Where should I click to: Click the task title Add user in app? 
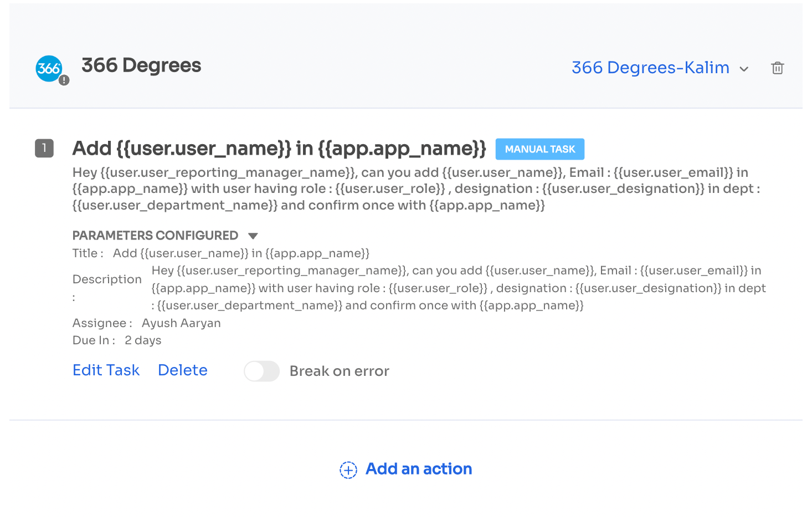pos(279,149)
